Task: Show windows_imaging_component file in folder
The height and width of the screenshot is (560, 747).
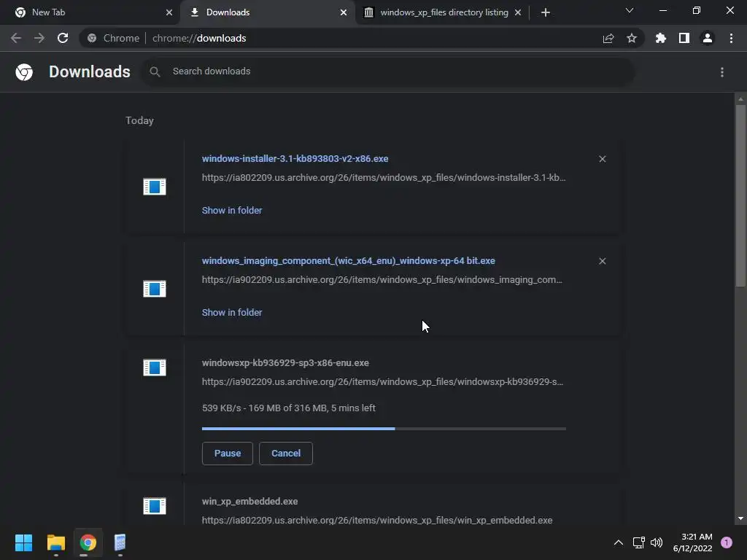Action: tap(231, 312)
